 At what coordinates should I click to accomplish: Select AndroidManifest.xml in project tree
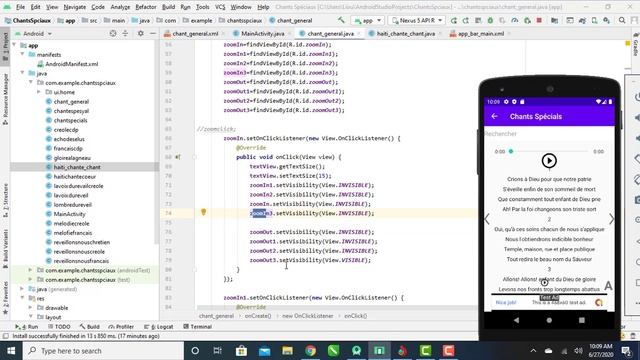[x=71, y=64]
